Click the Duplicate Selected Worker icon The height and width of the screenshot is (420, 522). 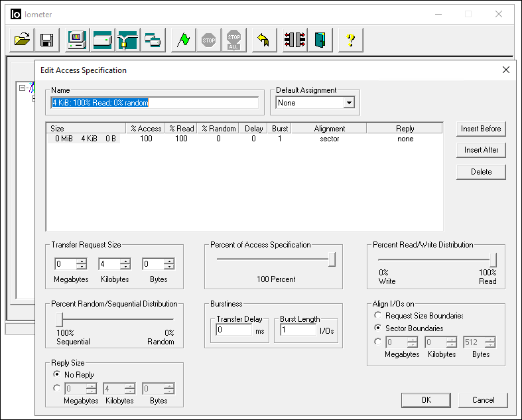click(153, 40)
